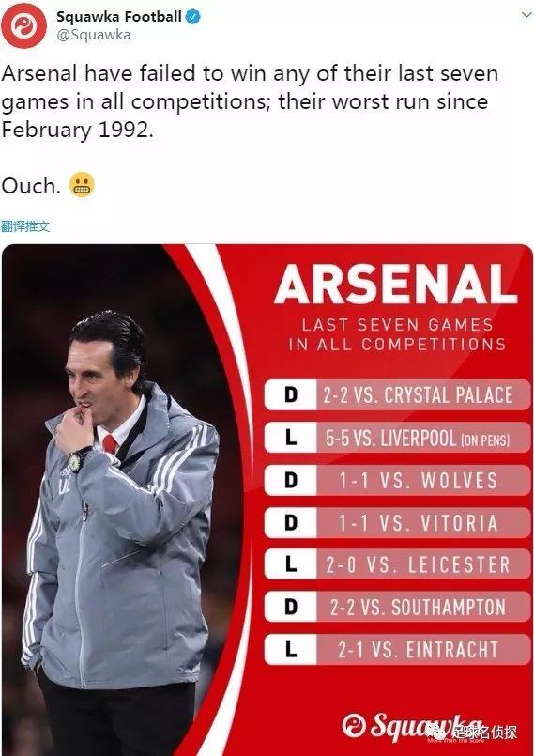Click the tweet text about Arsenal's worst run
This screenshot has width=534, height=756.
[250, 101]
